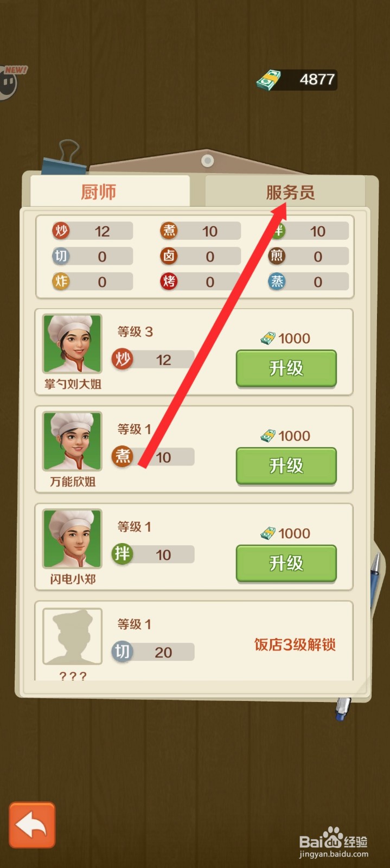Screen dimensions: 390x868
Task: Tap the orange back arrow button
Action: point(32,825)
